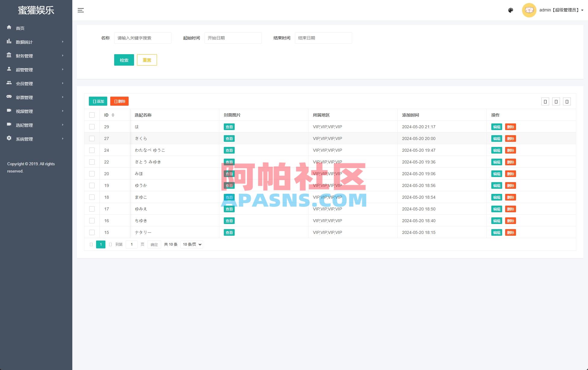Click the 添加 button above the table
This screenshot has height=370, width=588.
(x=98, y=101)
